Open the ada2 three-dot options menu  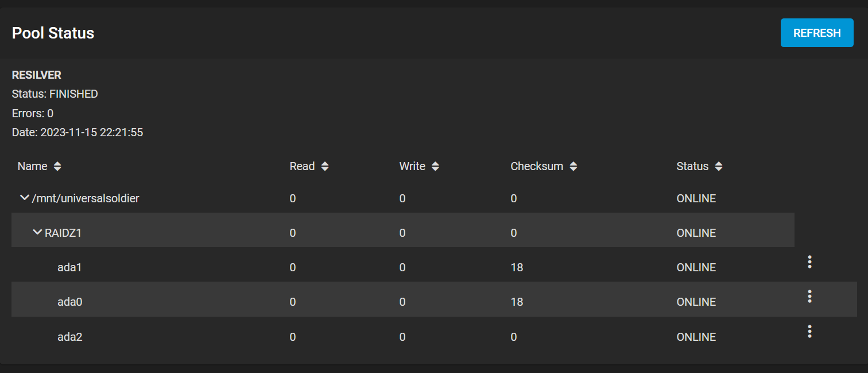coord(809,332)
